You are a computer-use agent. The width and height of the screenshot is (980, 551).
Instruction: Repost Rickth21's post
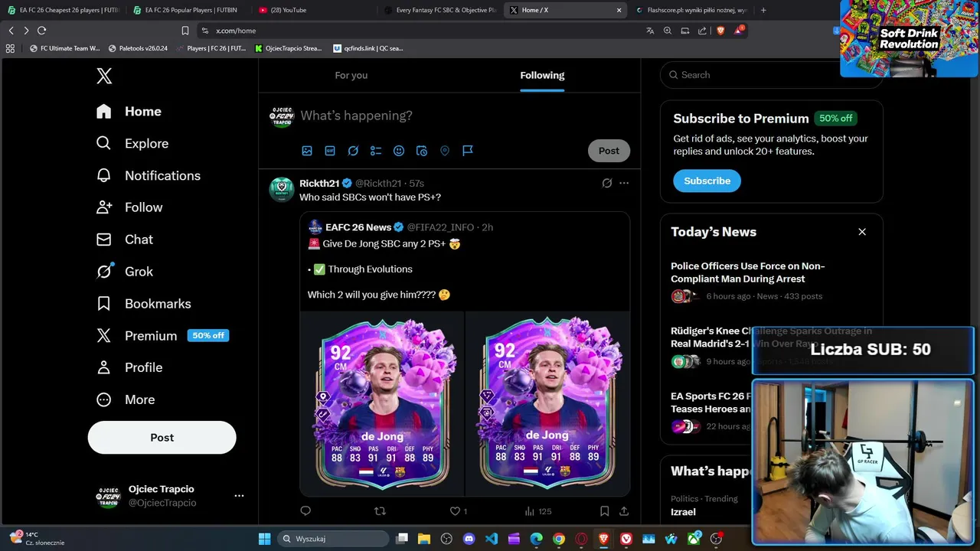[x=380, y=511]
